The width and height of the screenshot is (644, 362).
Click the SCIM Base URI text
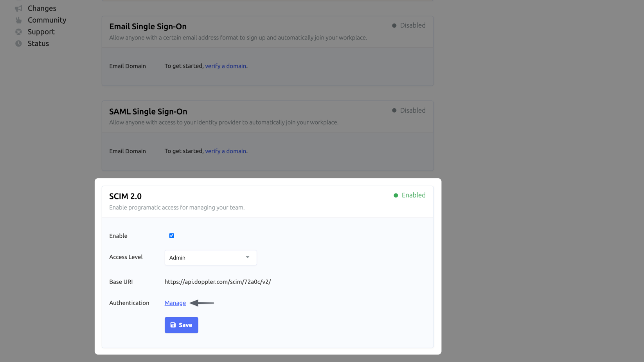[x=218, y=282]
